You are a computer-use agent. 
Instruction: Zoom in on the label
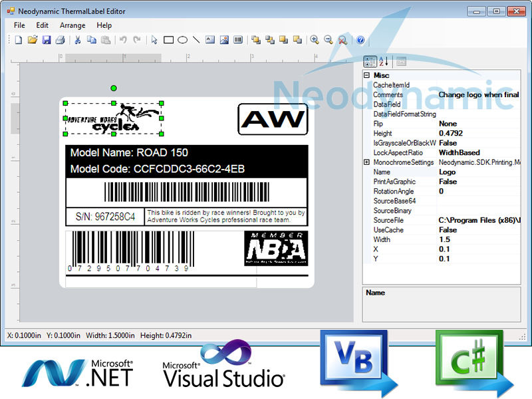315,40
